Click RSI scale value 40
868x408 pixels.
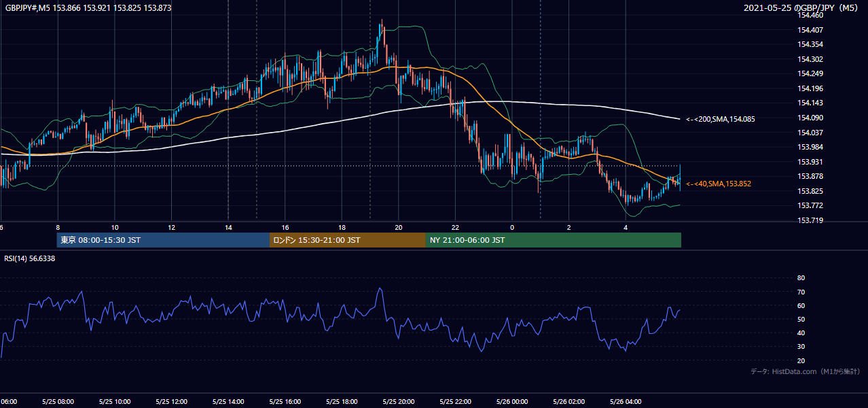801,333
